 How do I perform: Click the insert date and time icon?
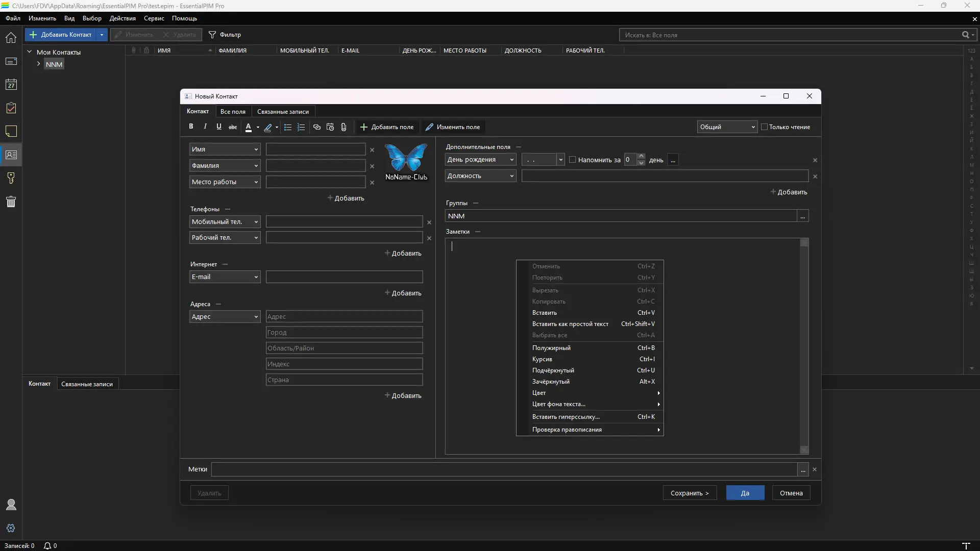coord(330,127)
